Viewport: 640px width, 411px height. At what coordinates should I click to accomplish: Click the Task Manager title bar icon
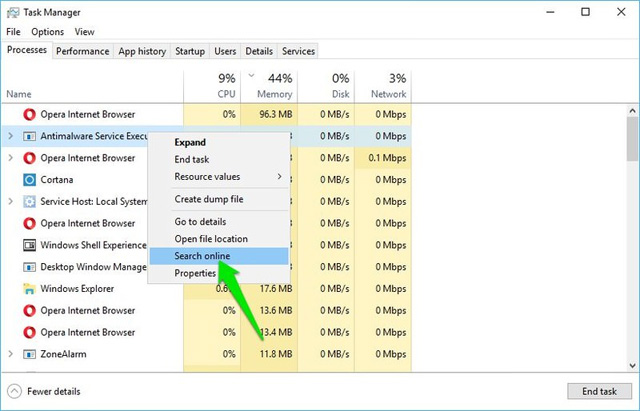pos(13,13)
